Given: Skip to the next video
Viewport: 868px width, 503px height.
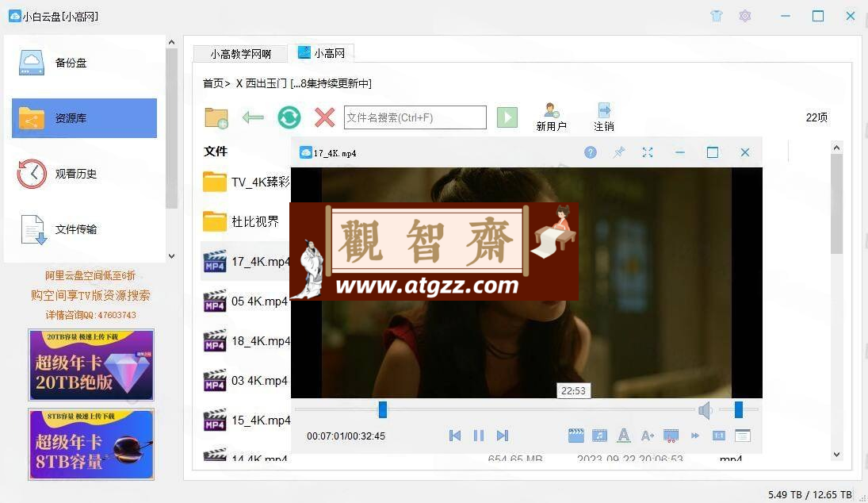Looking at the screenshot, I should tap(502, 436).
